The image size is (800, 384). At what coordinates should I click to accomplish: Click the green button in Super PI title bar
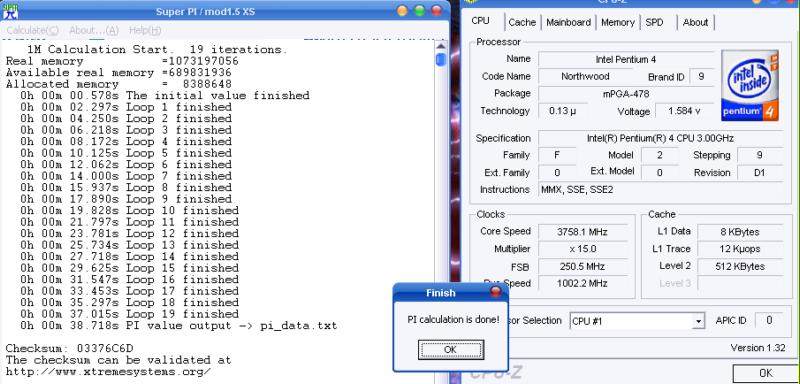(419, 11)
